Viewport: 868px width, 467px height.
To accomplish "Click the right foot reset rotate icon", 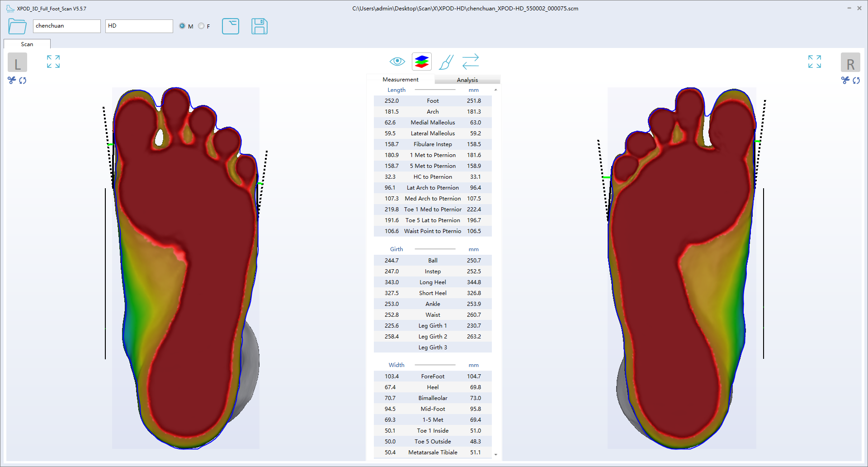I will (856, 80).
